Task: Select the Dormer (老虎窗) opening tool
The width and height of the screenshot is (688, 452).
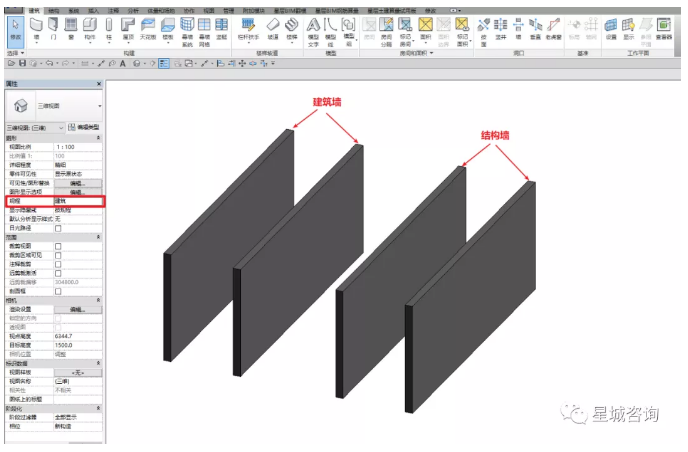Action: click(554, 29)
